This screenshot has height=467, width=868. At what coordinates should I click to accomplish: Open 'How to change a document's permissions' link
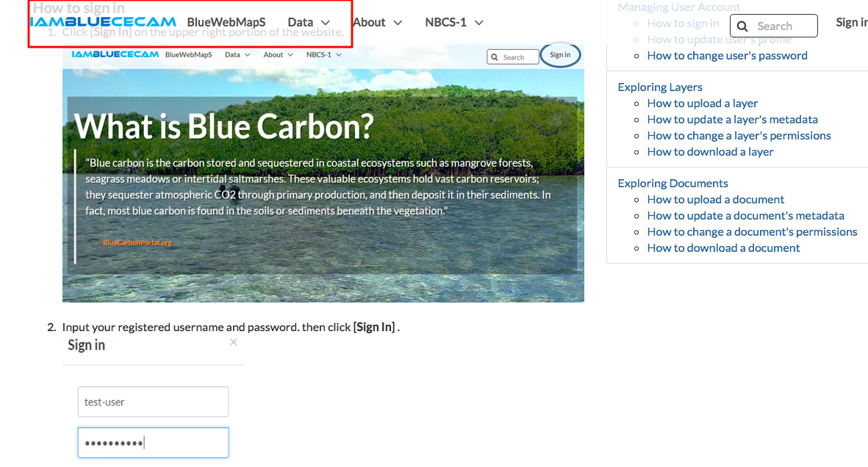click(x=753, y=231)
